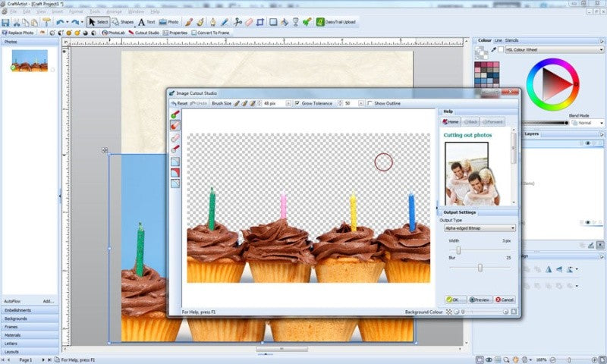The width and height of the screenshot is (607, 364).
Task: Click the Add... link in the Photos panel
Action: pos(48,301)
